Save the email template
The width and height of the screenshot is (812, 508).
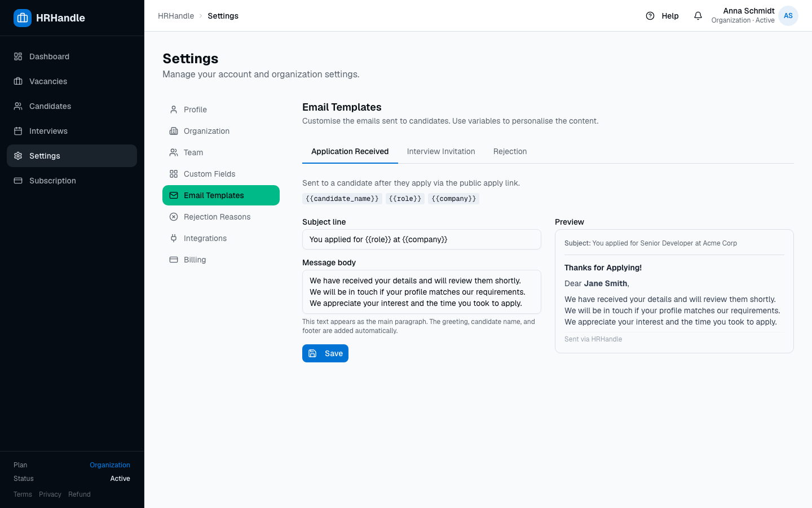point(325,353)
